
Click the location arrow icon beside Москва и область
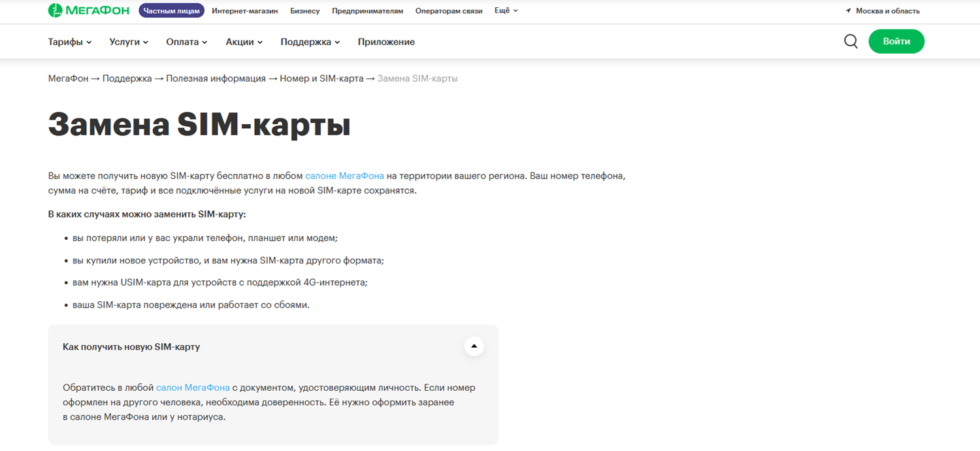coord(848,11)
